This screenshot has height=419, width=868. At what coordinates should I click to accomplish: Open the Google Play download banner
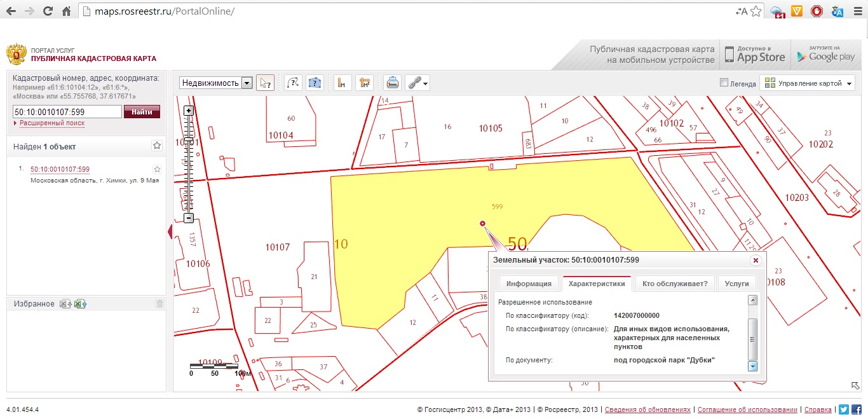point(826,55)
